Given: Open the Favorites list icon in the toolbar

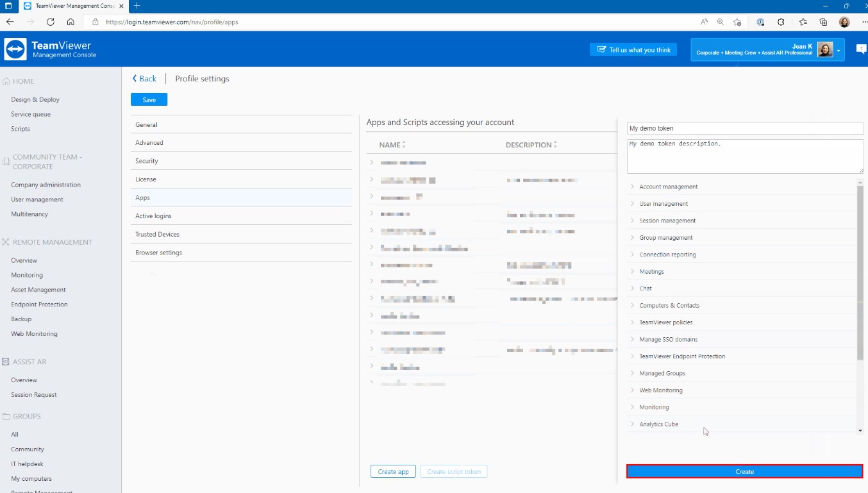Looking at the screenshot, I should tap(803, 22).
